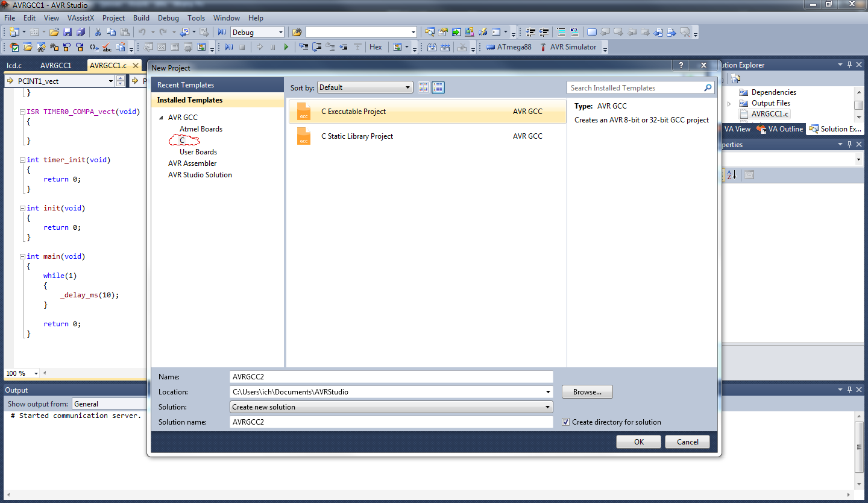868x503 pixels.
Task: Collapse the AVR GCC tree node
Action: click(161, 118)
